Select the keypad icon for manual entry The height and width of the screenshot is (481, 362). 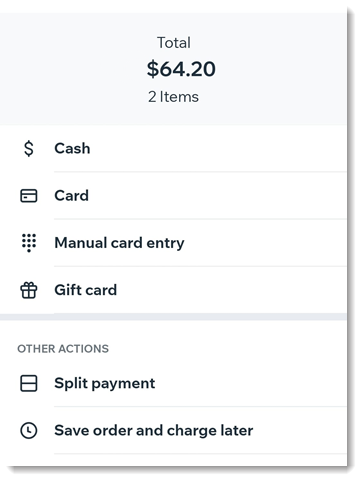tap(29, 243)
